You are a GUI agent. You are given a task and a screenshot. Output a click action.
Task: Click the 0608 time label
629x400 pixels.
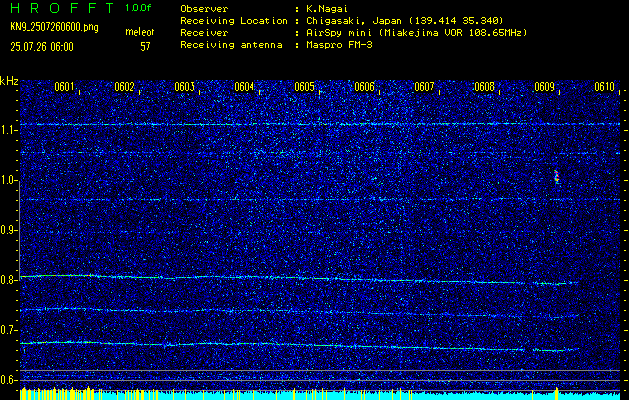point(484,87)
